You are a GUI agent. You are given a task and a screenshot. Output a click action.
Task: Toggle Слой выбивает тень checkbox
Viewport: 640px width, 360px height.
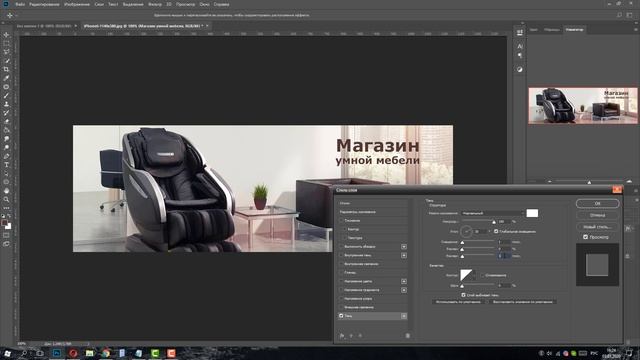[463, 295]
